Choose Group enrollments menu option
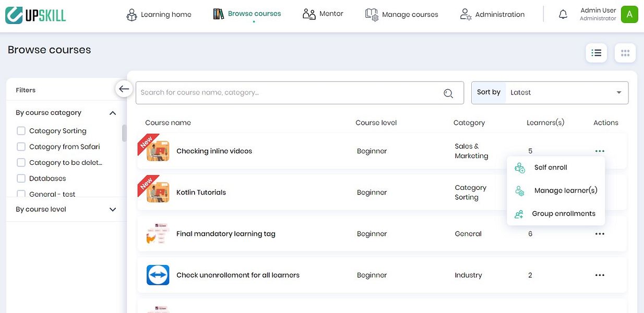The width and height of the screenshot is (644, 313). pos(563,213)
